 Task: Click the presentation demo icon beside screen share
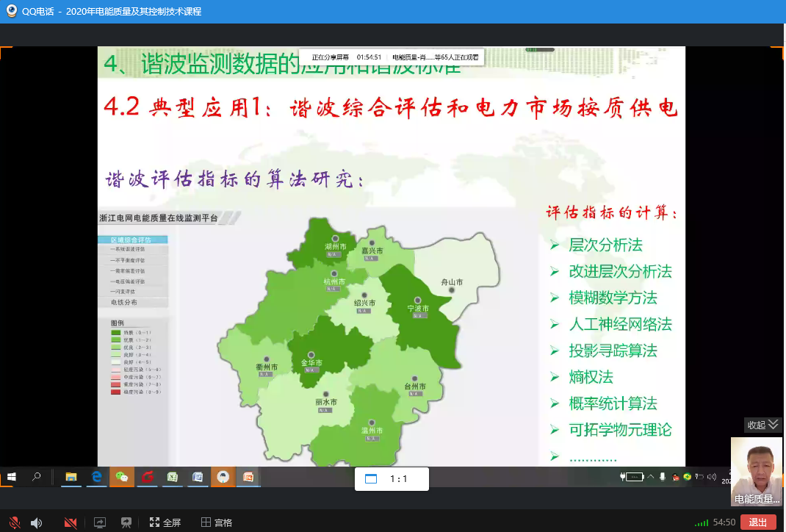pyautogui.click(x=126, y=522)
